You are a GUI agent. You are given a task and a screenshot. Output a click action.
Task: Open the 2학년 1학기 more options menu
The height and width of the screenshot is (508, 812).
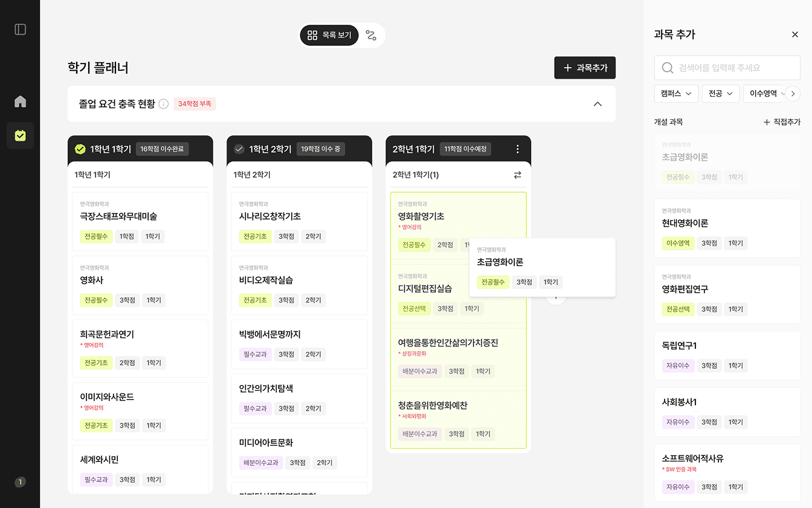517,149
